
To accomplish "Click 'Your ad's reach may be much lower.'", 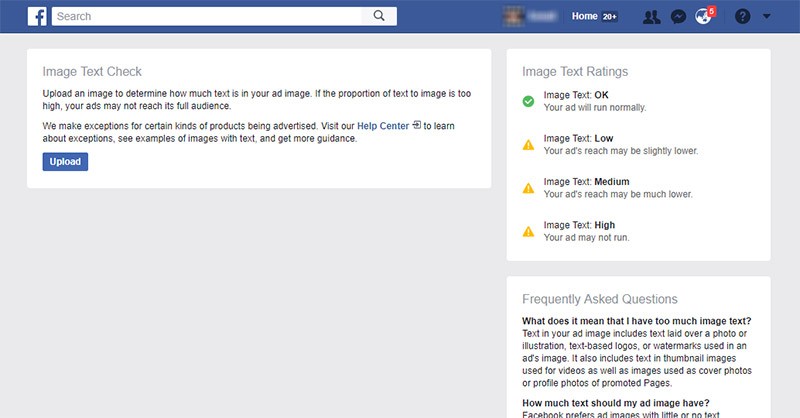I will (618, 194).
